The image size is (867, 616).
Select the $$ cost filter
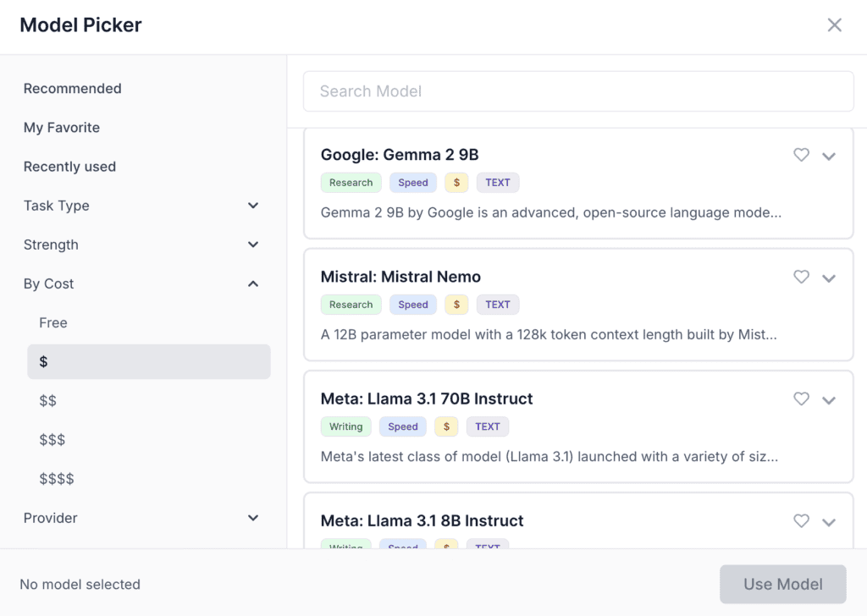click(48, 400)
